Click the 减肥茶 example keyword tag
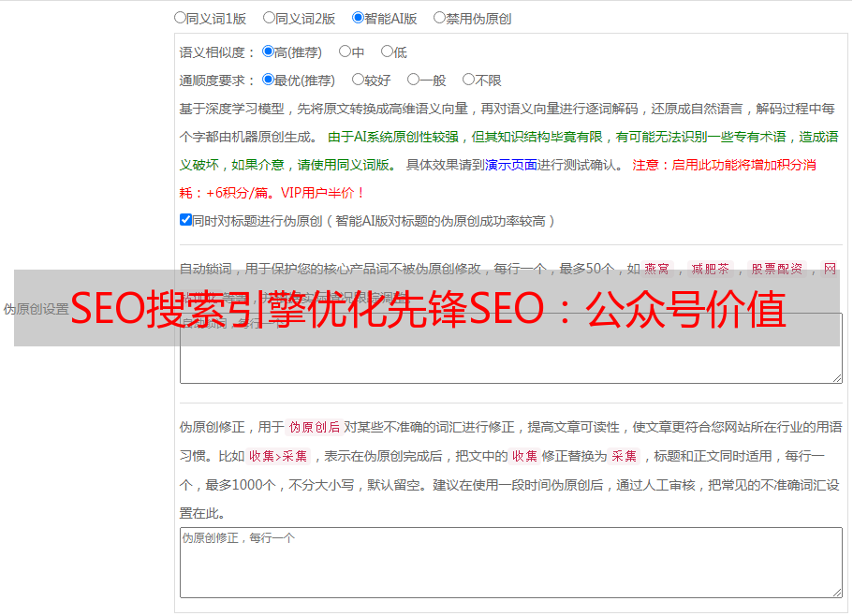 click(x=710, y=269)
